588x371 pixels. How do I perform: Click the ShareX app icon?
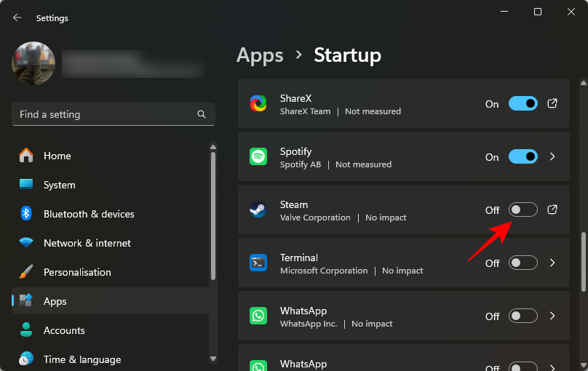(258, 103)
